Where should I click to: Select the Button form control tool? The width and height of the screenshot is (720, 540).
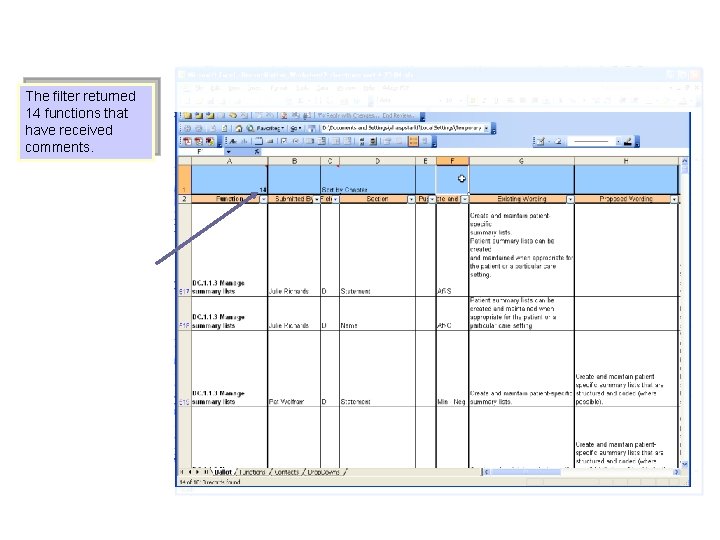(x=270, y=141)
